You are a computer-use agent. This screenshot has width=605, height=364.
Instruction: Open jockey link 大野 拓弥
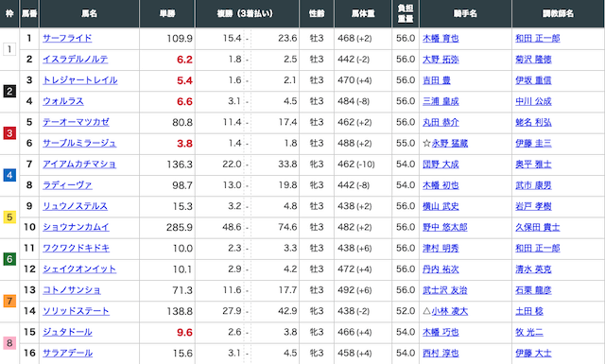coord(441,59)
